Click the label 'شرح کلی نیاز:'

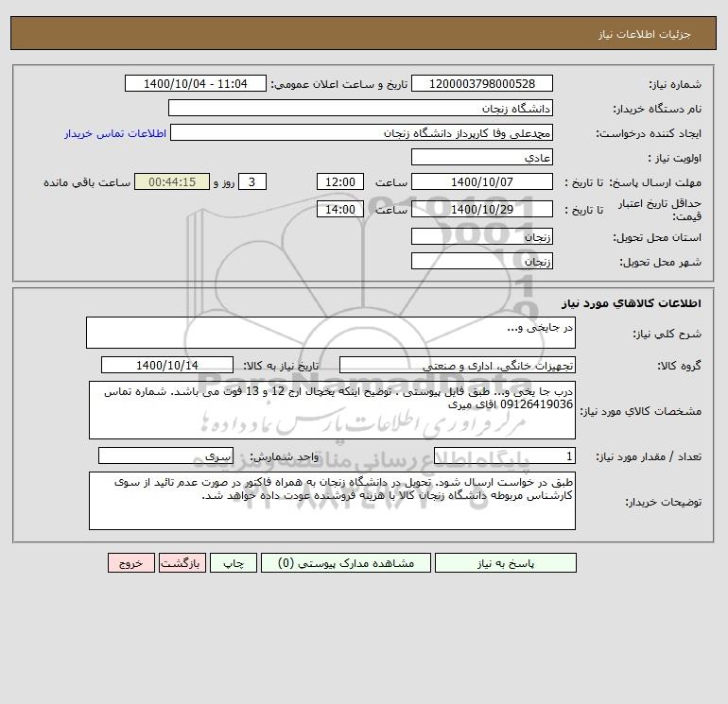(667, 334)
